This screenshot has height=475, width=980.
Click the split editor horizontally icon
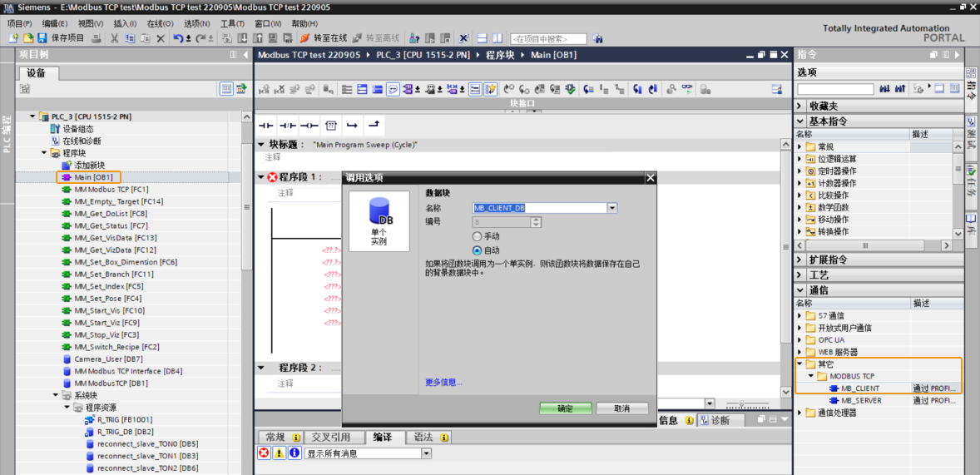(482, 38)
